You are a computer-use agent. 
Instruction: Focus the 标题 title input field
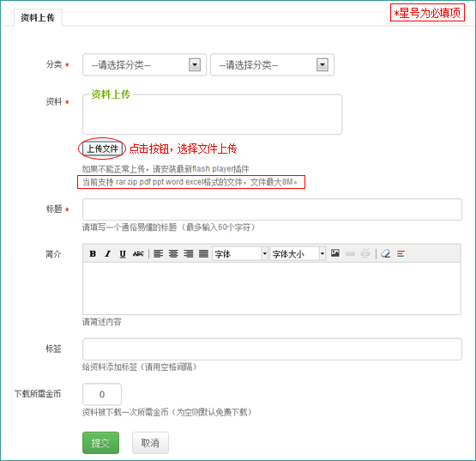(272, 209)
